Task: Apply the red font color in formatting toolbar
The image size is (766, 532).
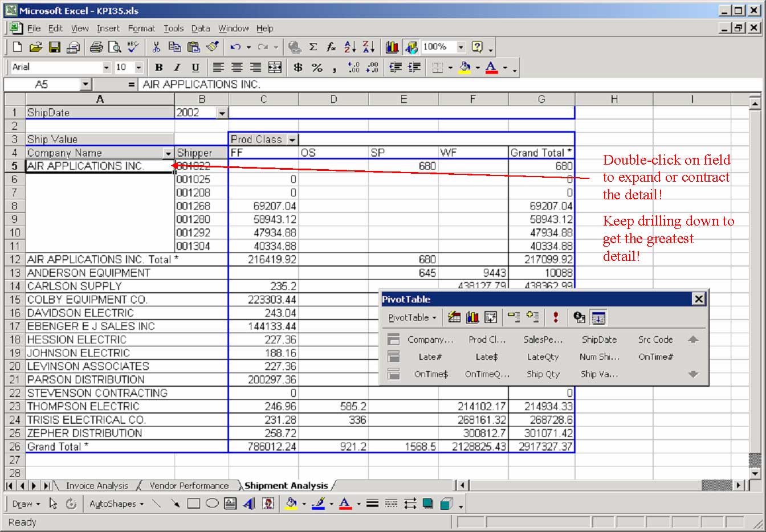Action: [491, 68]
